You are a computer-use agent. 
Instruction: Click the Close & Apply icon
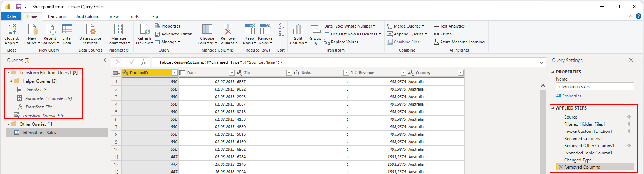[x=12, y=29]
